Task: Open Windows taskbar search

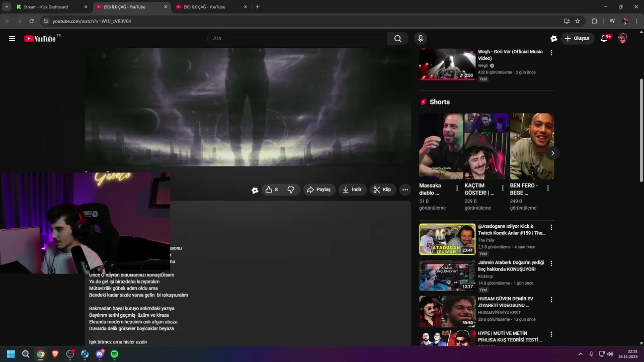Action: pyautogui.click(x=26, y=354)
